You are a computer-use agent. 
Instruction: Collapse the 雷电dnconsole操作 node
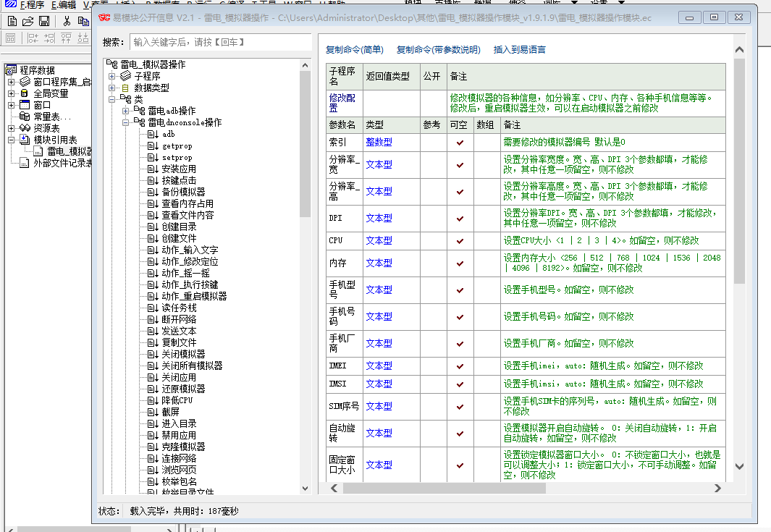(x=126, y=122)
